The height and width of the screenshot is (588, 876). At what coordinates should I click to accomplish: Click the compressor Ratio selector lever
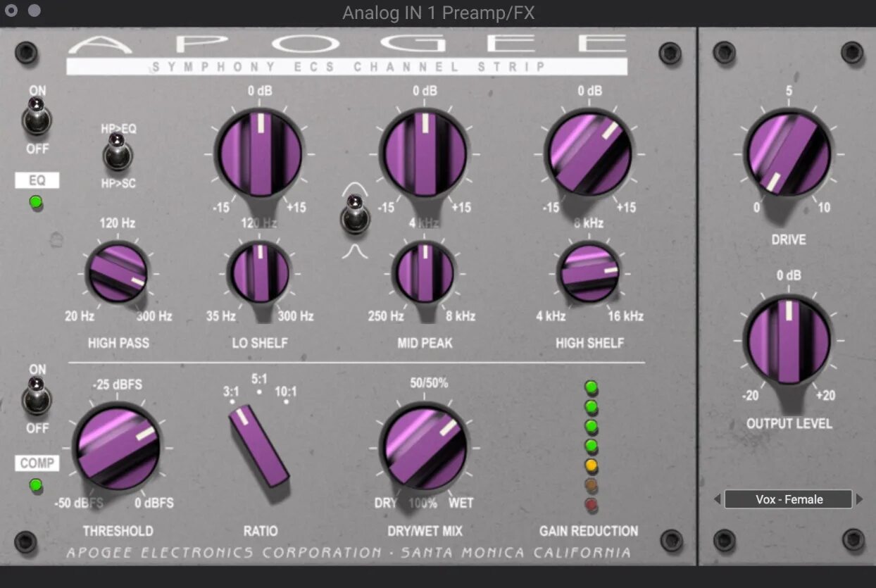[258, 445]
